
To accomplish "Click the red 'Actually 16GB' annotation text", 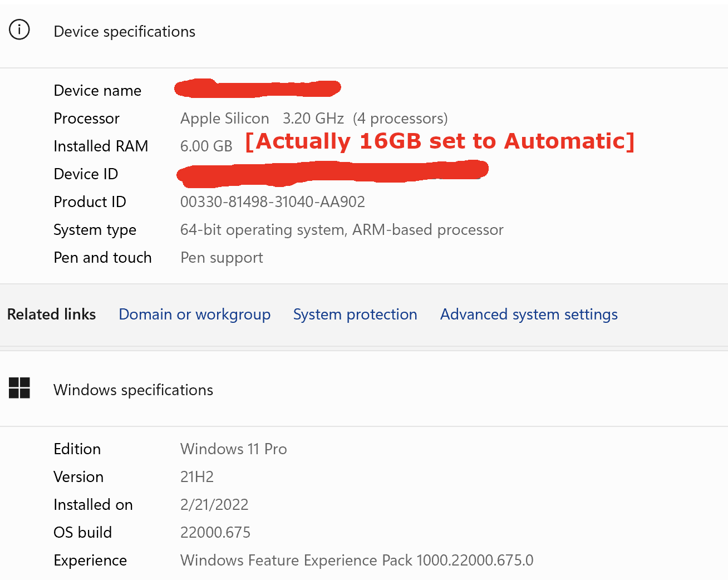I will [440, 141].
